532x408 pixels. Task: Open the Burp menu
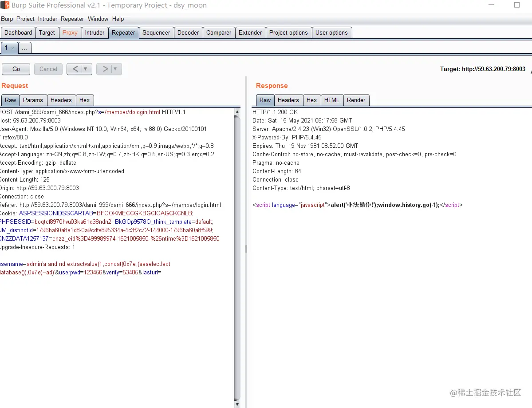(7, 19)
